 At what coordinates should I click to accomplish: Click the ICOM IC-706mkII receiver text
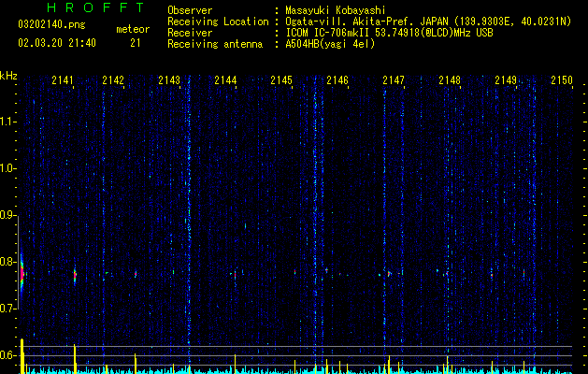(x=389, y=33)
